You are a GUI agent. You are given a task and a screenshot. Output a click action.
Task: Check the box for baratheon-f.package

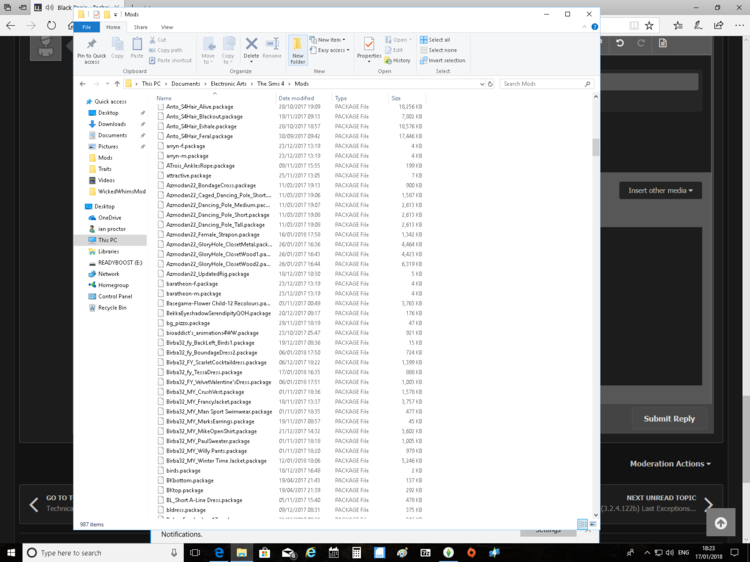[161, 284]
